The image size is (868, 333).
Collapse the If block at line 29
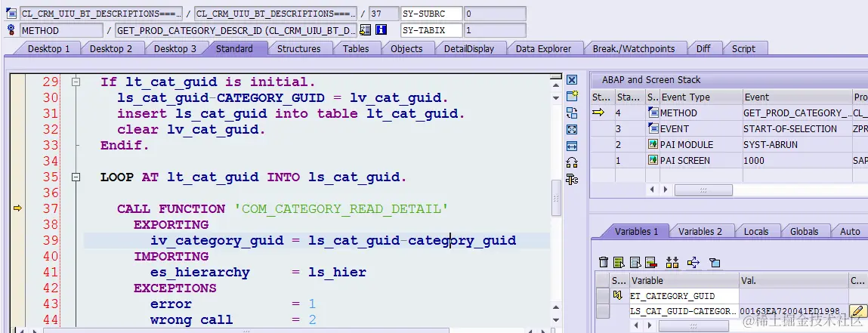click(76, 82)
